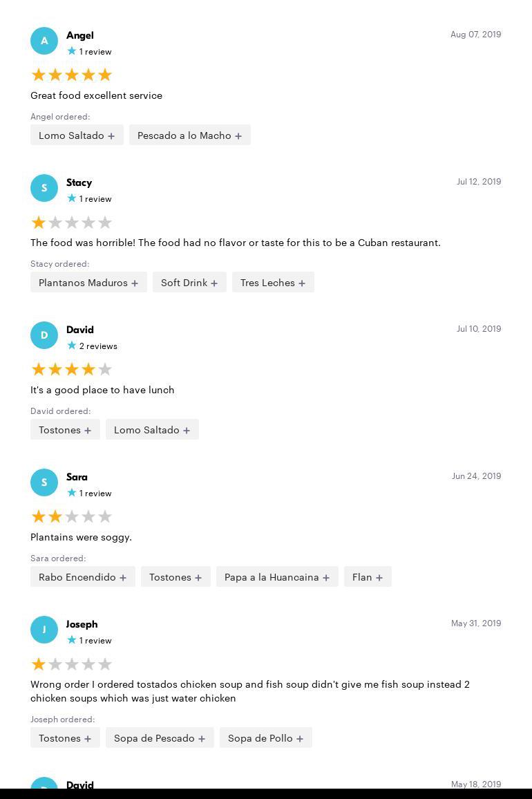The height and width of the screenshot is (799, 532).
Task: Add Papa a la Huancaina item
Action: click(x=277, y=577)
